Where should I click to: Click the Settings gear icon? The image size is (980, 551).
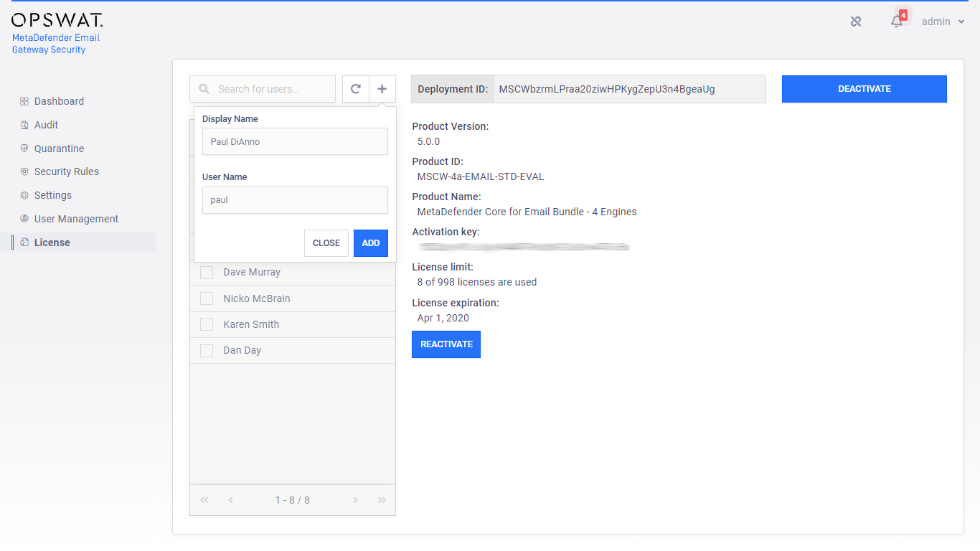click(24, 195)
